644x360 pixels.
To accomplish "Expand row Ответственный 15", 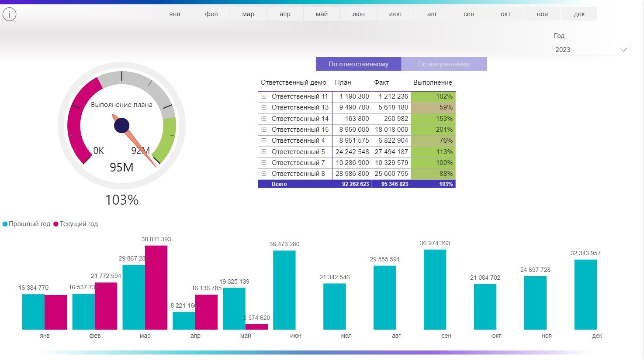I will pos(264,130).
